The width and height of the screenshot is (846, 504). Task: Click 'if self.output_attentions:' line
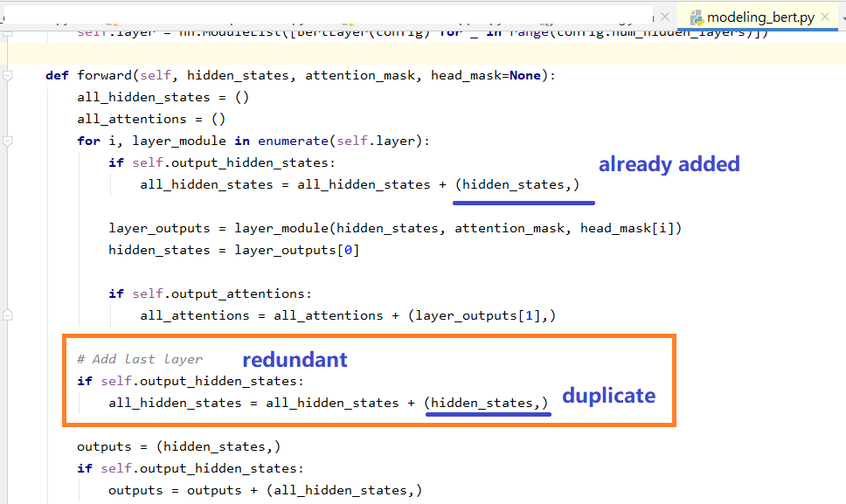click(210, 293)
